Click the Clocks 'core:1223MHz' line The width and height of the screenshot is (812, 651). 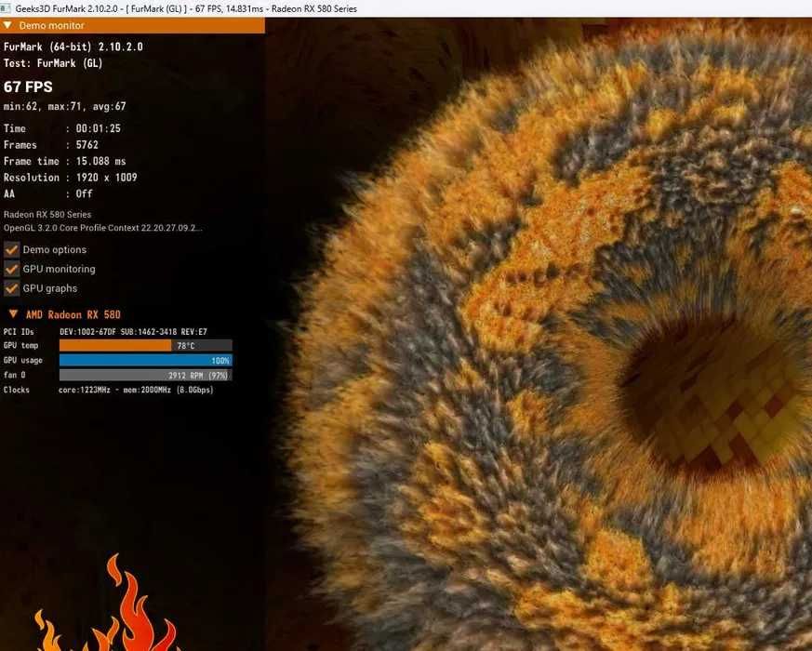click(136, 390)
